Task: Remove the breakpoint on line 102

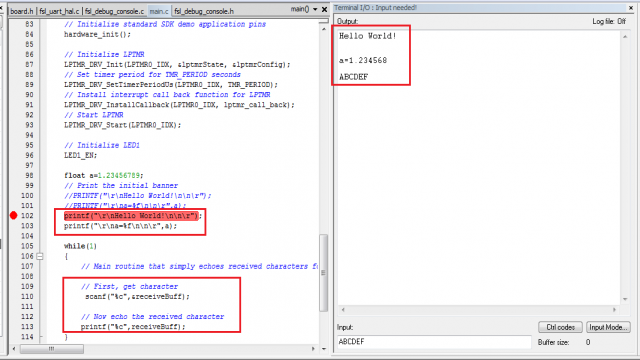Action: coord(13,216)
